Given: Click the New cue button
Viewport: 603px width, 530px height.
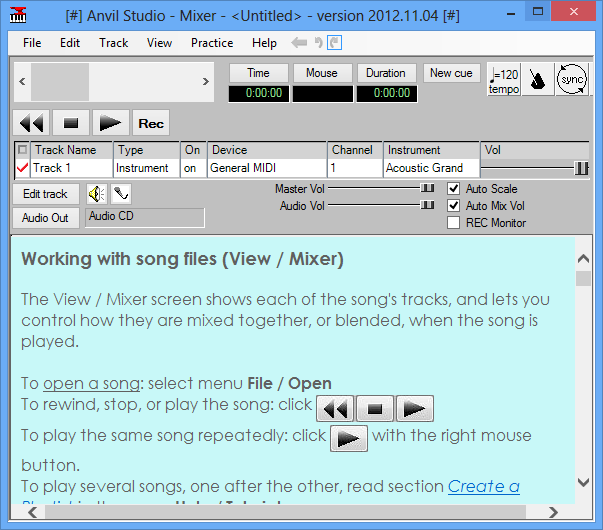Looking at the screenshot, I should [451, 73].
